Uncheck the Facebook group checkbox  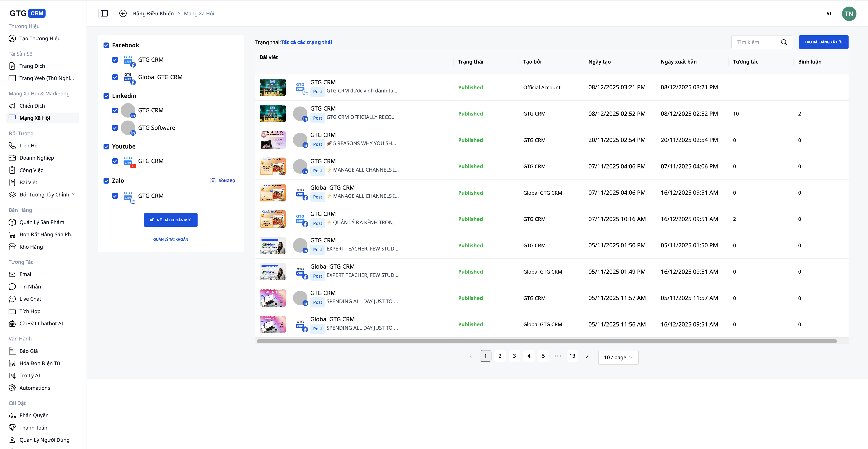(x=106, y=45)
